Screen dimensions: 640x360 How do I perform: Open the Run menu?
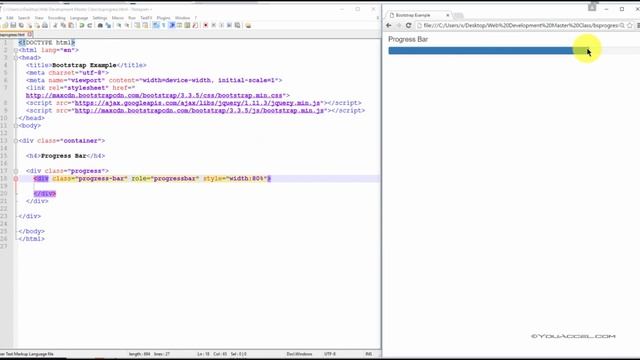tap(132, 18)
